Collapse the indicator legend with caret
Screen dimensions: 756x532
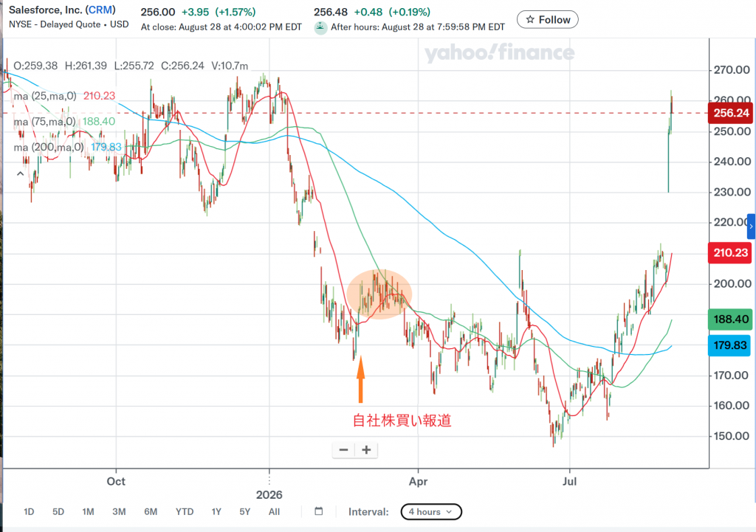(x=20, y=173)
